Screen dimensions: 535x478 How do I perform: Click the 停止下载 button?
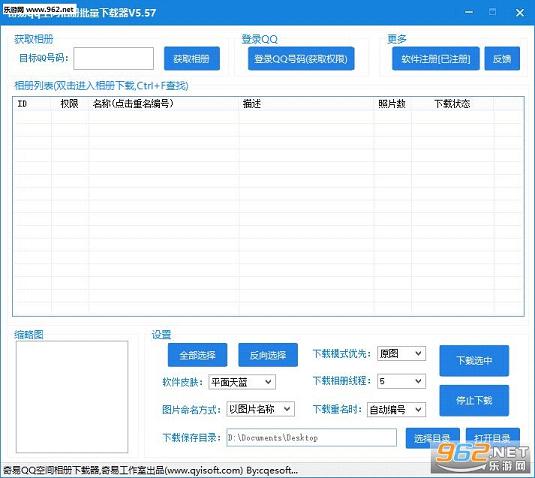pos(474,400)
